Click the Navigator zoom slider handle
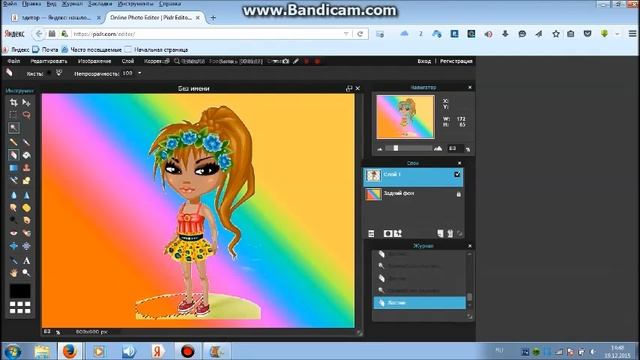The image size is (640, 360). [x=396, y=148]
